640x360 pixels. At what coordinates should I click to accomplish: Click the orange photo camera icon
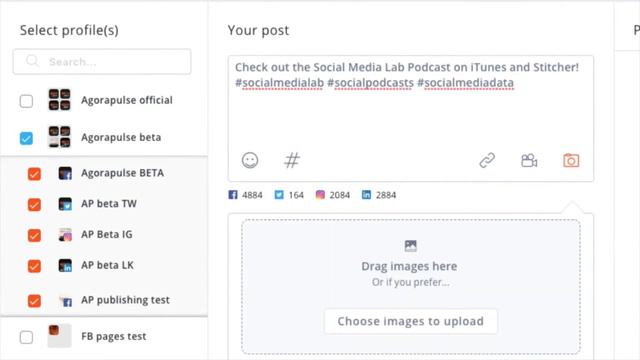pyautogui.click(x=571, y=160)
